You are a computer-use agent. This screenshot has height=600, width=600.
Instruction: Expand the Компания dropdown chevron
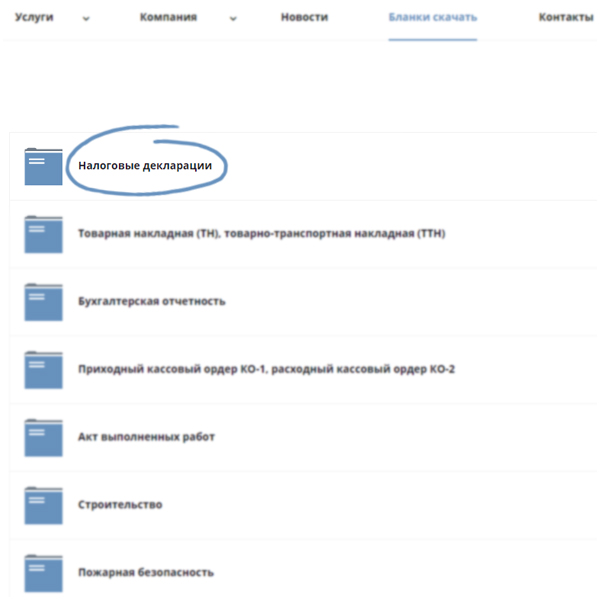pos(233,18)
